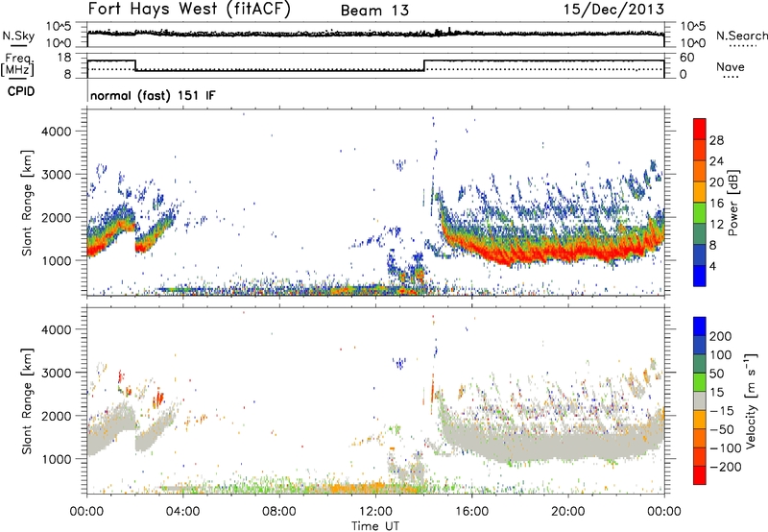Click the '04:00' time tick label
The height and width of the screenshot is (532, 768).
tap(182, 512)
